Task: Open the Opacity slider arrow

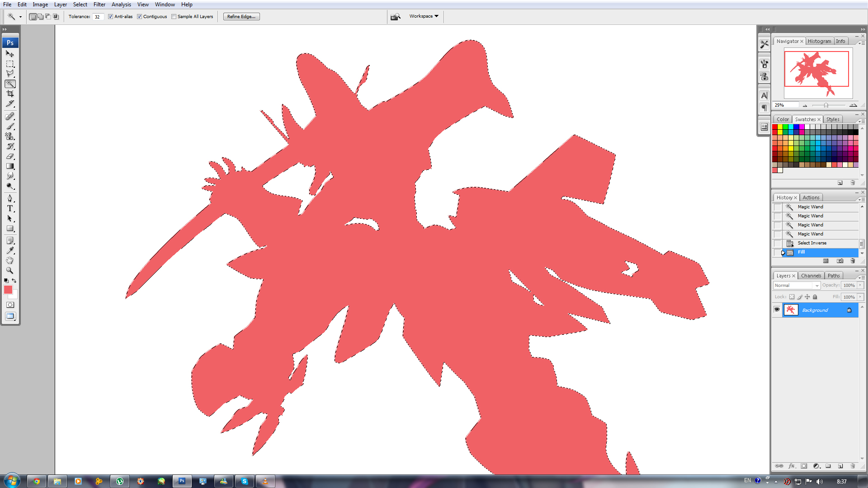Action: 860,285
